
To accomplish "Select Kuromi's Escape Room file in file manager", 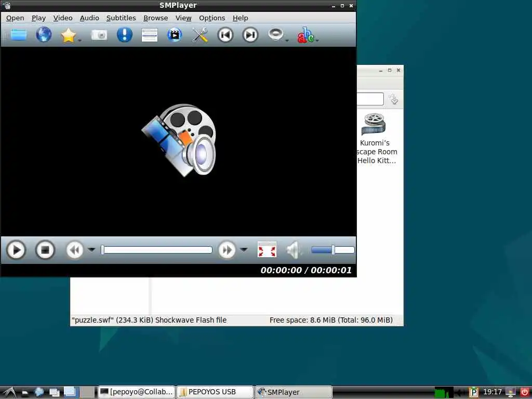I will (x=376, y=139).
